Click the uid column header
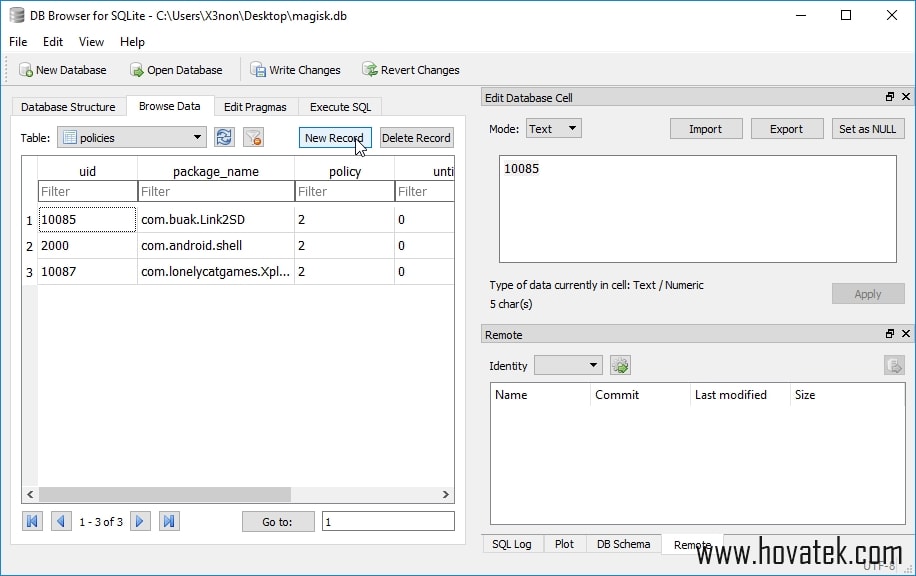 tap(88, 171)
